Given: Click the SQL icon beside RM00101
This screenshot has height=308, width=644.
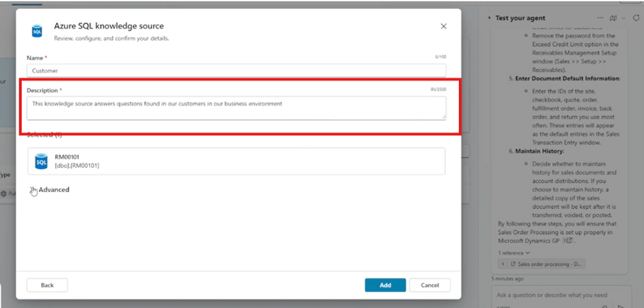Looking at the screenshot, I should coord(42,161).
